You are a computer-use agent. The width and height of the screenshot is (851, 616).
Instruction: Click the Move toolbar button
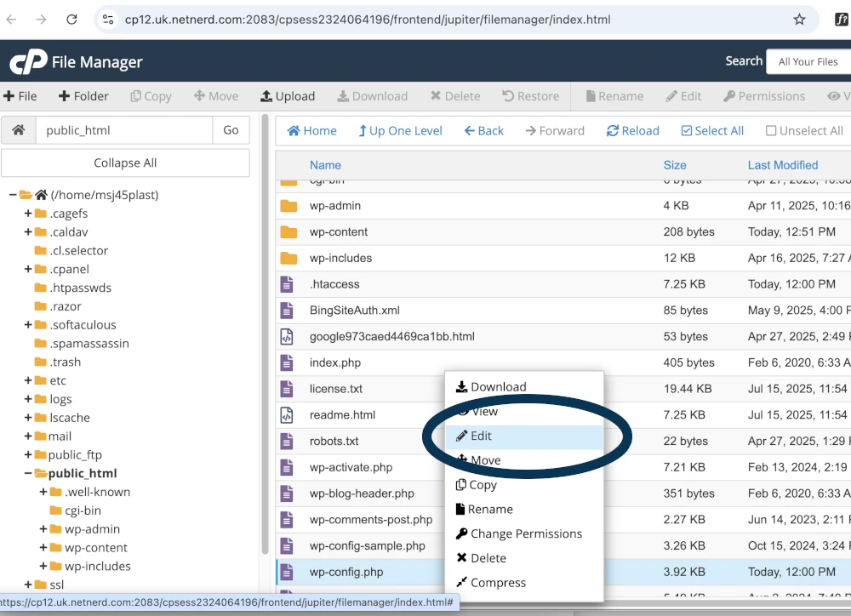pos(216,96)
